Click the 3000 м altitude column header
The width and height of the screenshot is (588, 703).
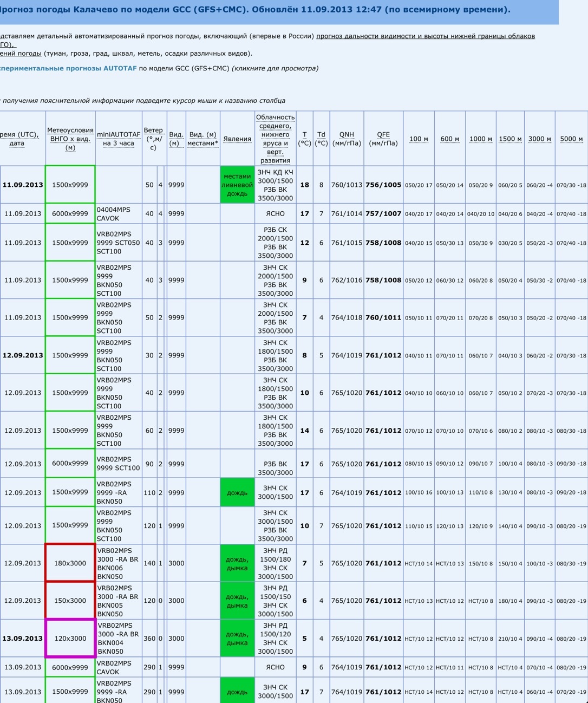coord(539,139)
